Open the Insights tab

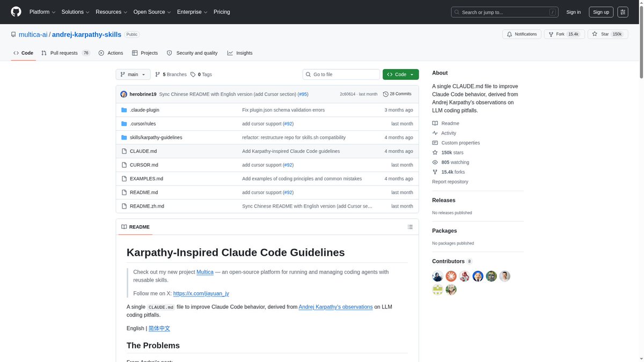pos(240,53)
